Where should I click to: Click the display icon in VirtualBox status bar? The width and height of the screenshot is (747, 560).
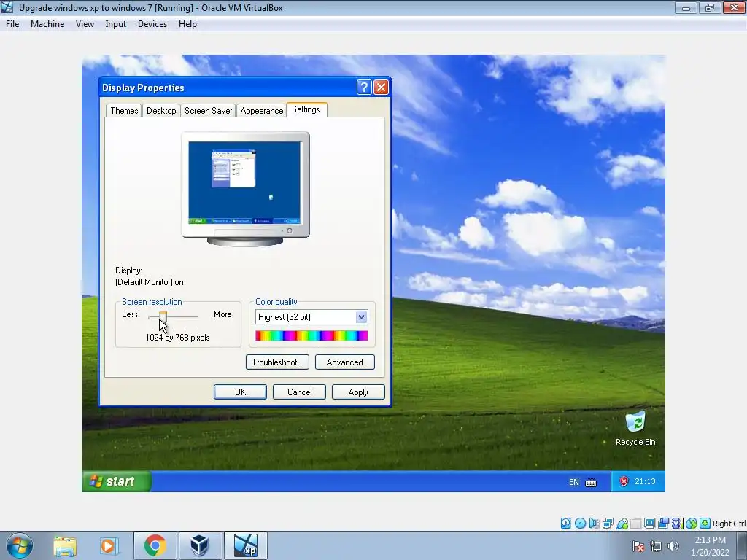649,524
